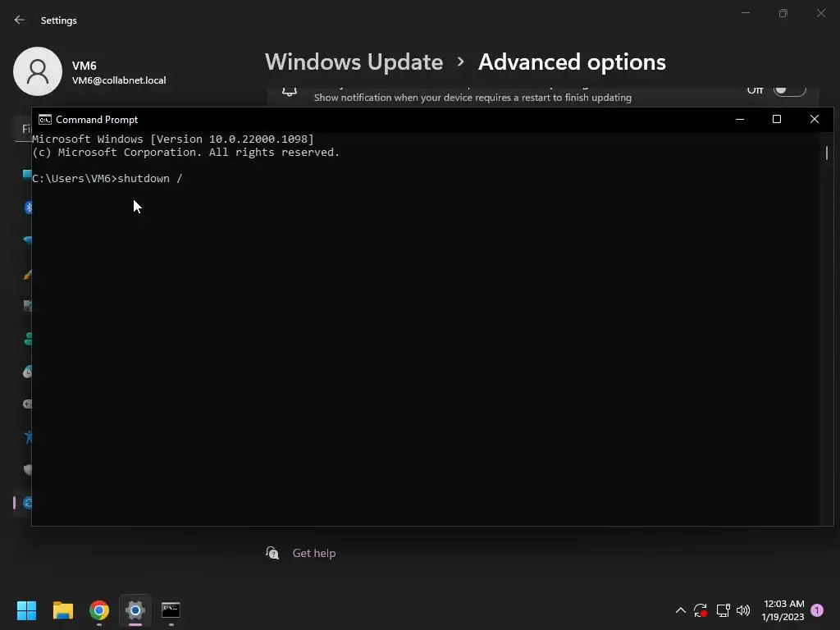Image resolution: width=840 pixels, height=630 pixels.
Task: Open network status tray icon
Action: point(723,610)
